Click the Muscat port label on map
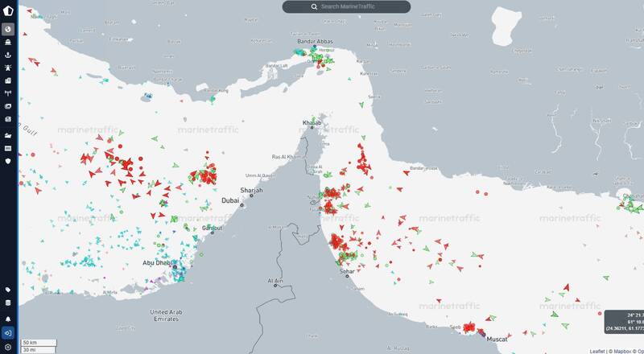644x354 pixels. 497,340
